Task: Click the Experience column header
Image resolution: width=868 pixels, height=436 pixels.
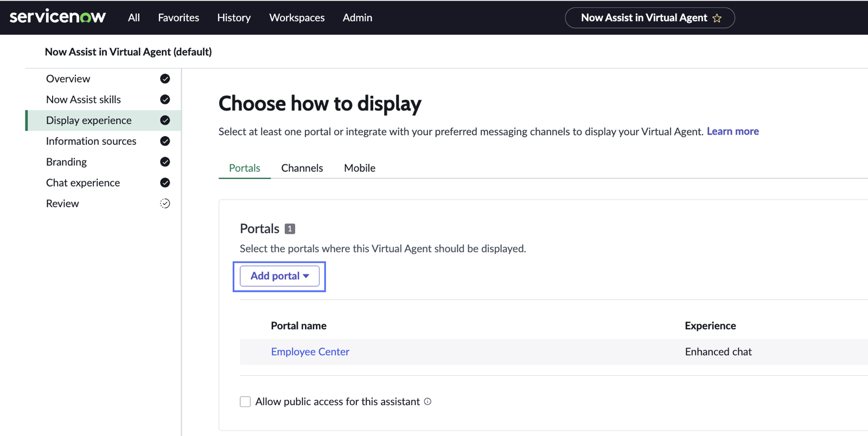Action: [710, 325]
